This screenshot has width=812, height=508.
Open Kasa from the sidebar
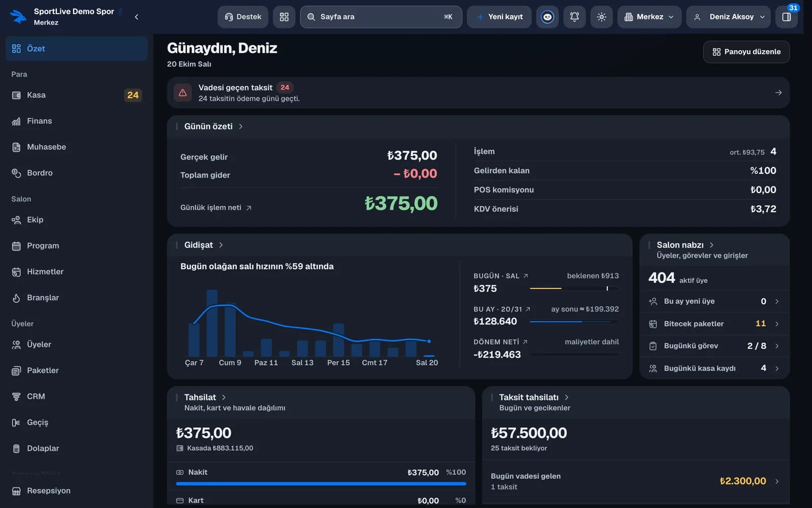point(77,95)
